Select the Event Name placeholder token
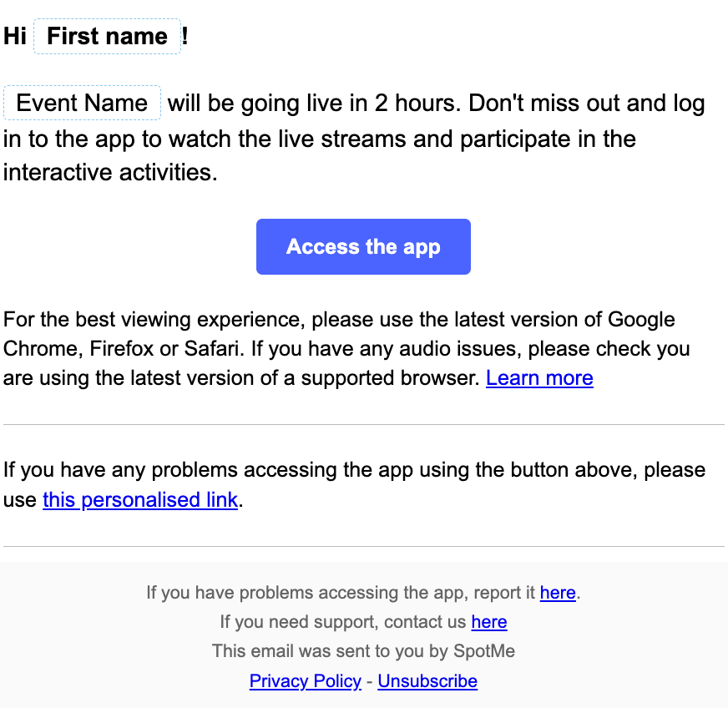Viewport: 728px width, 708px height. [x=82, y=103]
